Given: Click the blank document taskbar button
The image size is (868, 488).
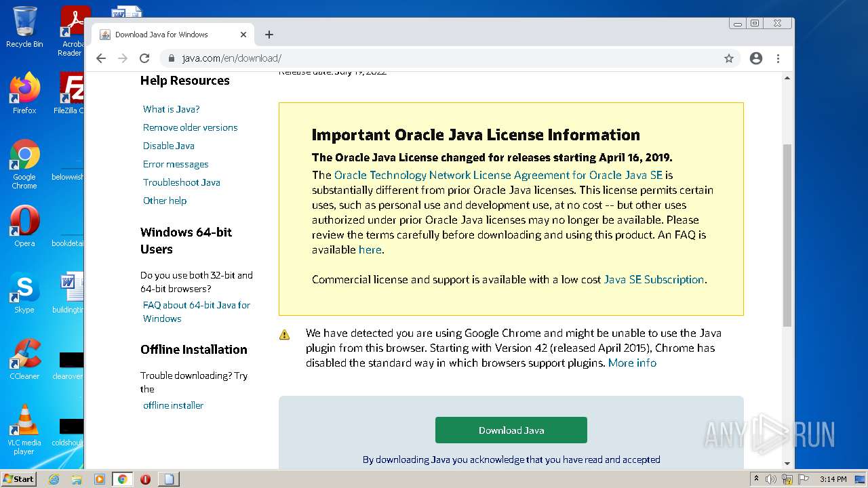Looking at the screenshot, I should [169, 479].
